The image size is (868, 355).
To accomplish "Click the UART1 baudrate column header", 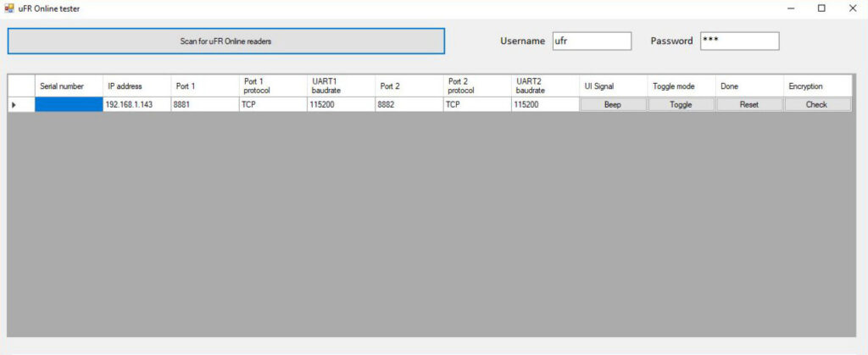I will (341, 86).
